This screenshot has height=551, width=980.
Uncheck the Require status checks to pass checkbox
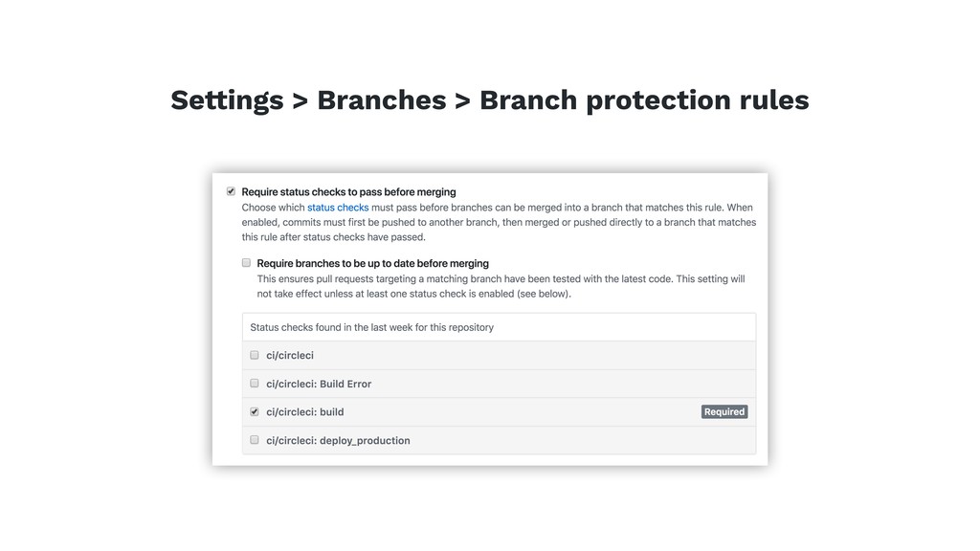click(231, 191)
